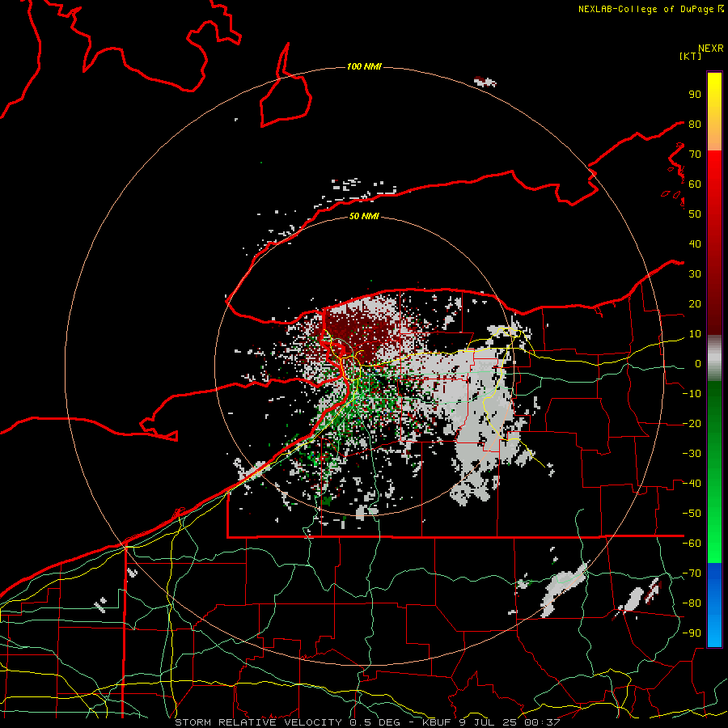Click the 50 NMI range ring label

[364, 216]
